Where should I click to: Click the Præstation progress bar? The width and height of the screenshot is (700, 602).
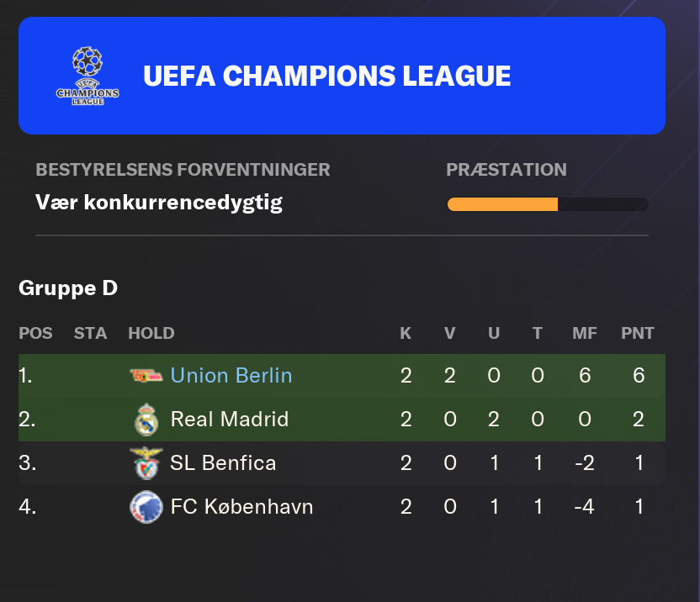[548, 204]
